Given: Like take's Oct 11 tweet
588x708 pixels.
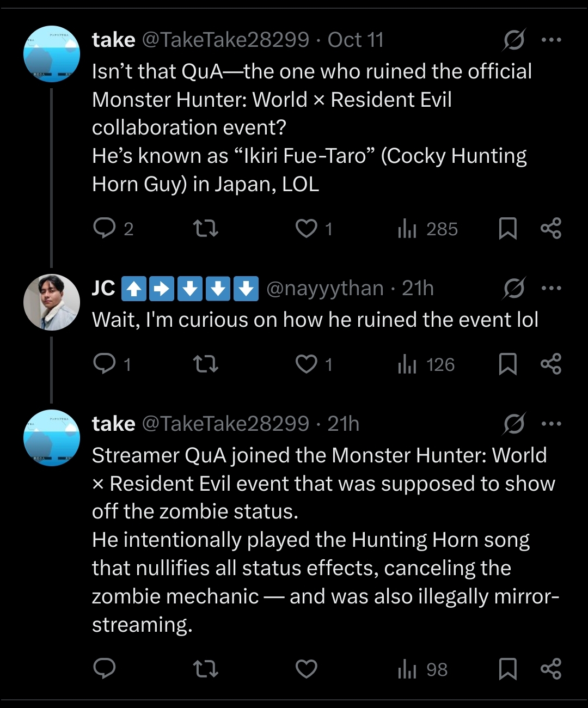Looking at the screenshot, I should click(307, 228).
